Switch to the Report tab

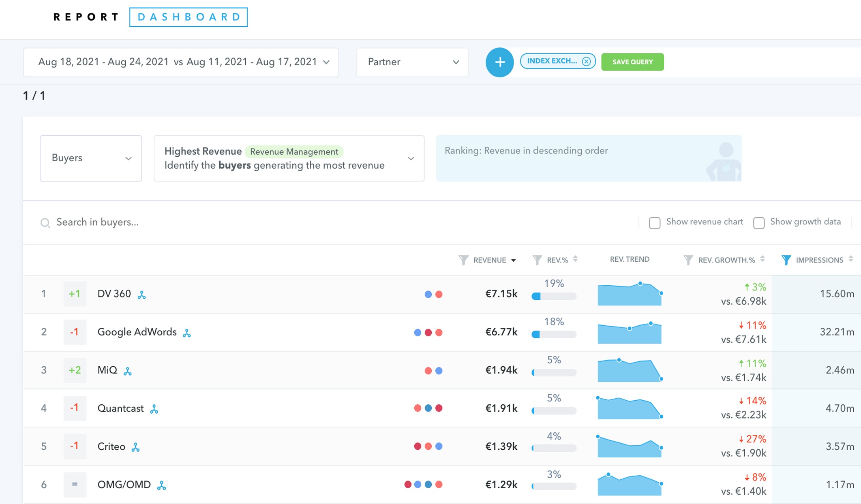point(86,17)
